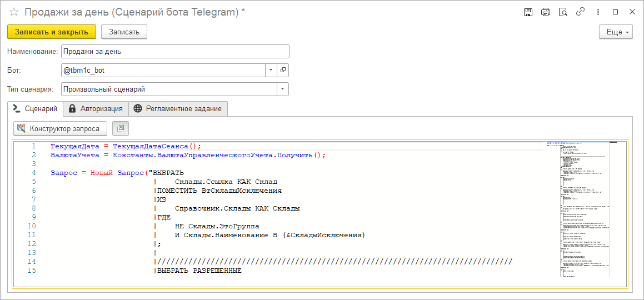Place cursor on ТекущаяДатаСеанса() code line
The height and width of the screenshot is (300, 644).
click(x=126, y=146)
